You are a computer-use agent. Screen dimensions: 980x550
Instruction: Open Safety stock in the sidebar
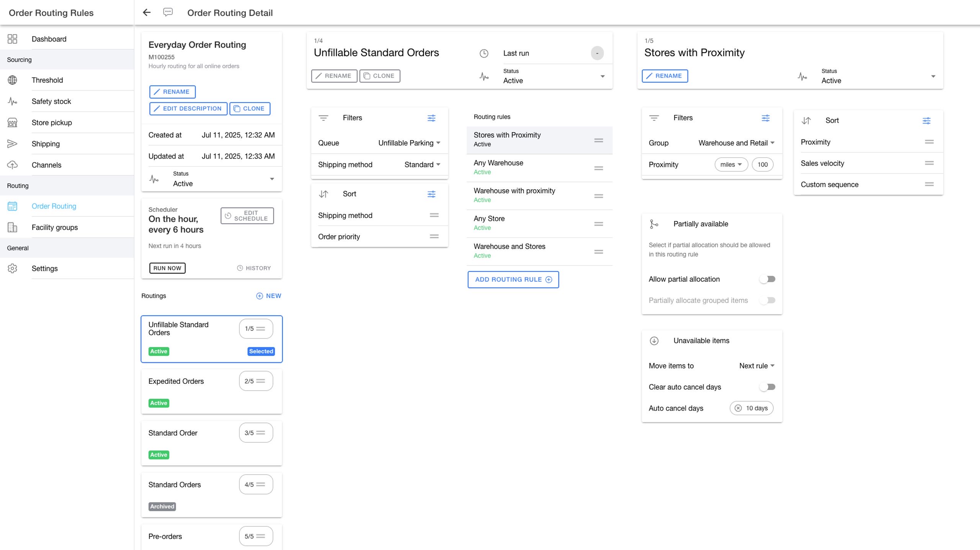point(67,101)
